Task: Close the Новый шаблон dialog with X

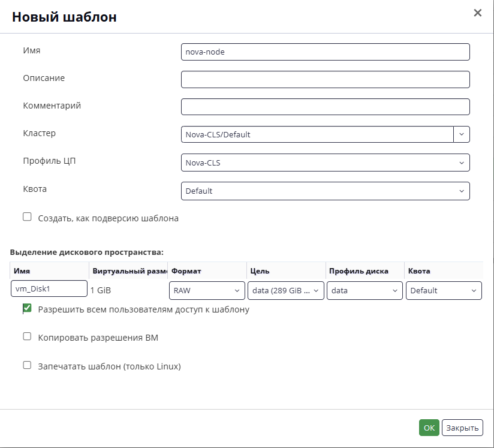Action: (x=478, y=13)
